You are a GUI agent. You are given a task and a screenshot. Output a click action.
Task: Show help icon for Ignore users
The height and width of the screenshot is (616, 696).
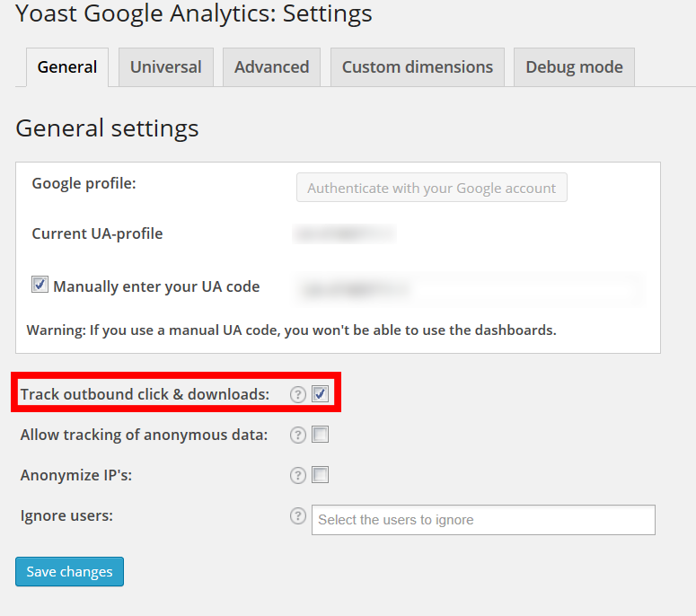click(298, 515)
